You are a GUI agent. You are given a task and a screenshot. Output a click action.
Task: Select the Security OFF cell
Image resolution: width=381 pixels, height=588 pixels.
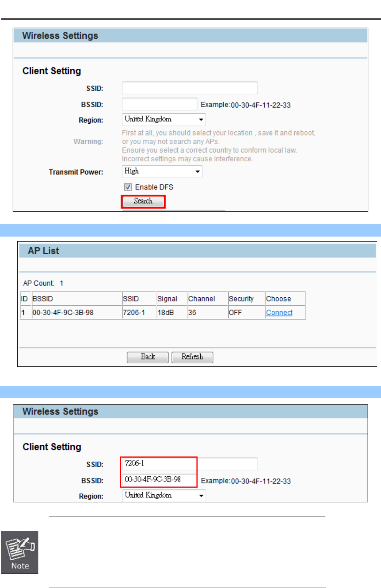coord(247,312)
